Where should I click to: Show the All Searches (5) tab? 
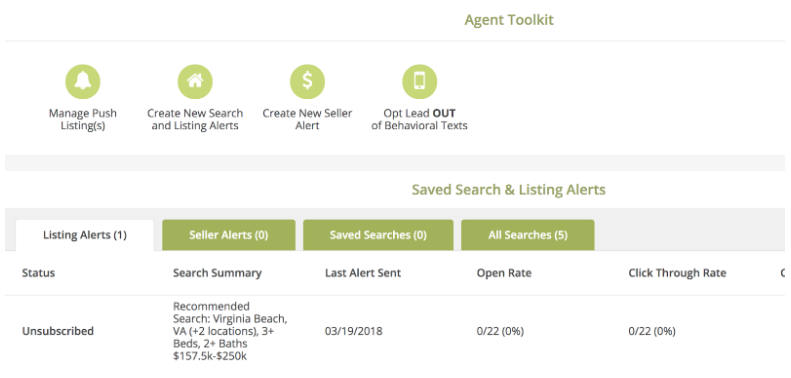coord(528,235)
